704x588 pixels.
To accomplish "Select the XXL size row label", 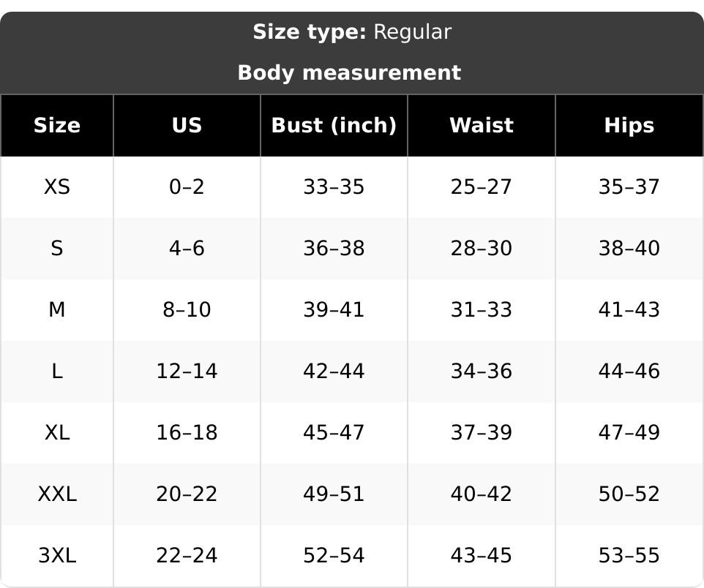I will tap(57, 494).
